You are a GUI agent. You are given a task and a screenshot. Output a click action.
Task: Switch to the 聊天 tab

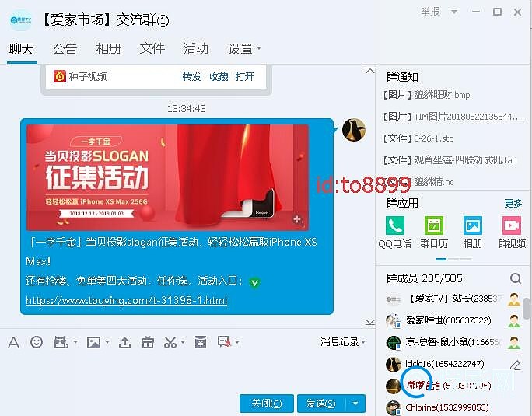tap(21, 49)
